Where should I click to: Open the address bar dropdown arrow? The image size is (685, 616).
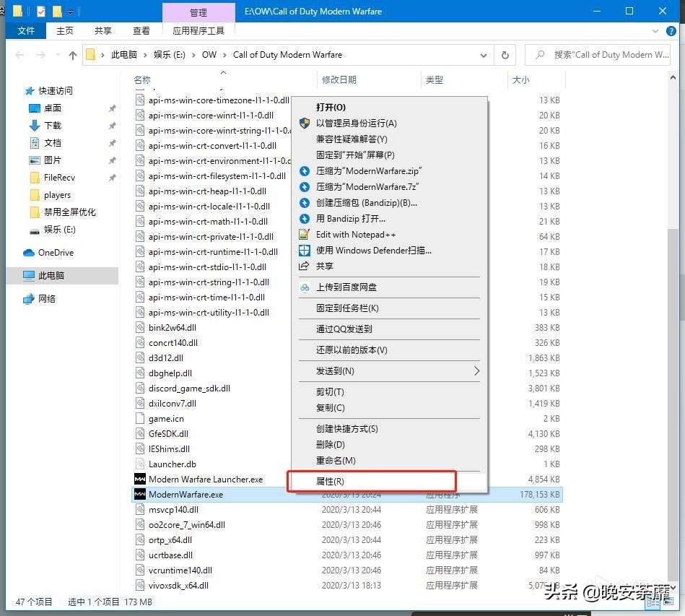pyautogui.click(x=483, y=55)
